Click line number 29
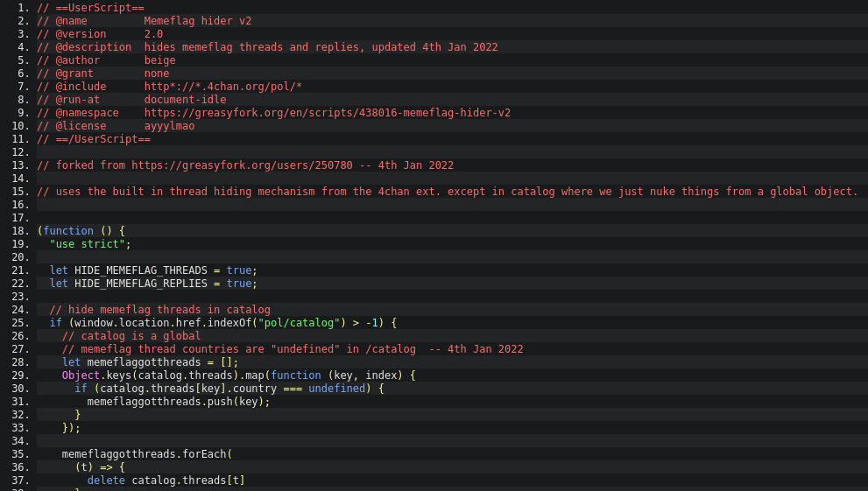The height and width of the screenshot is (491, 868). tap(20, 375)
